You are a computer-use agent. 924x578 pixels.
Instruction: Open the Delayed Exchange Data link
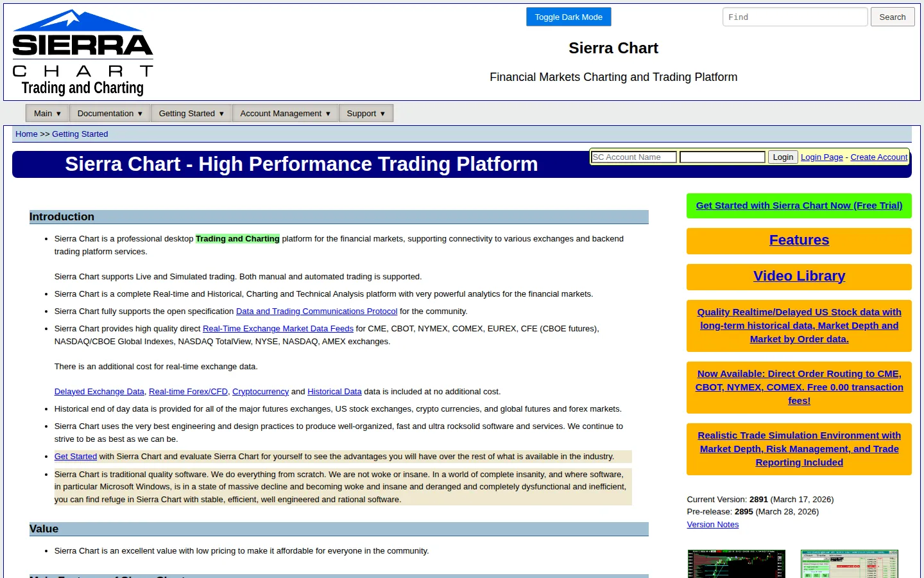pyautogui.click(x=99, y=392)
